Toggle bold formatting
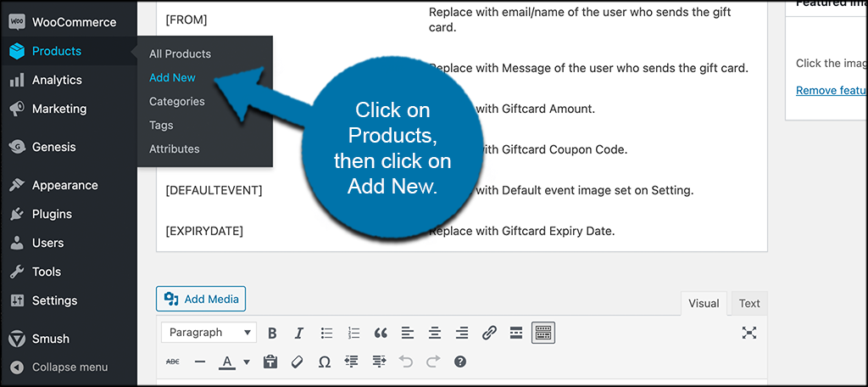Image resolution: width=868 pixels, height=387 pixels. pos(272,333)
